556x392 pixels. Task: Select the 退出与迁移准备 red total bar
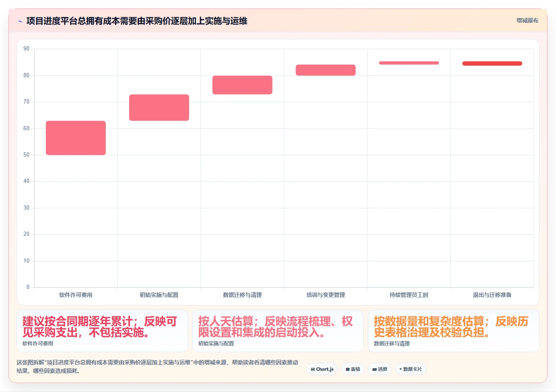click(492, 64)
